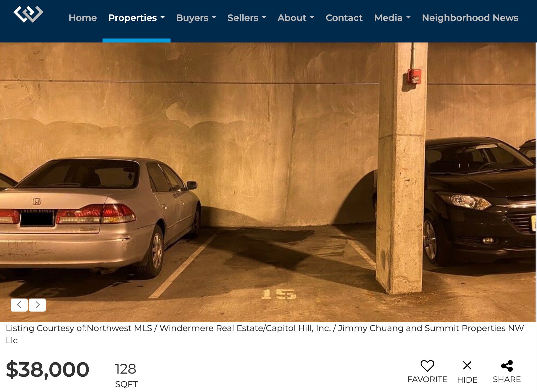This screenshot has width=537, height=392.
Task: Open the Contact page
Action: [344, 18]
